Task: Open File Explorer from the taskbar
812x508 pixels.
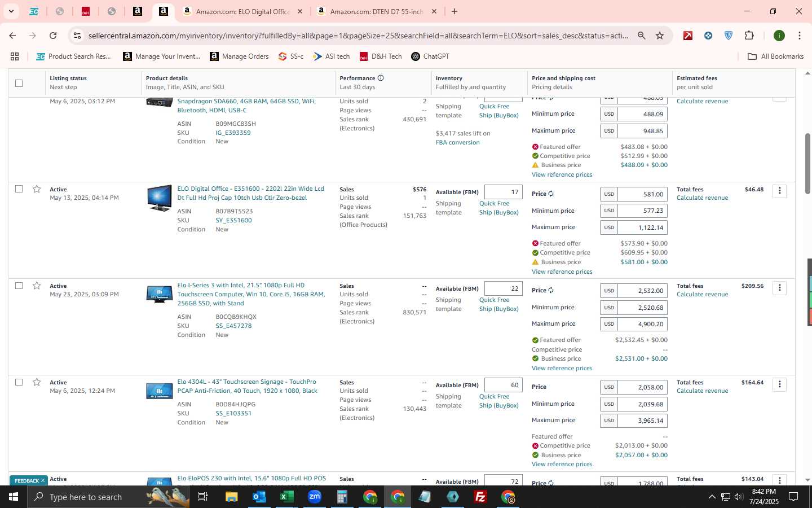Action: coord(231,497)
